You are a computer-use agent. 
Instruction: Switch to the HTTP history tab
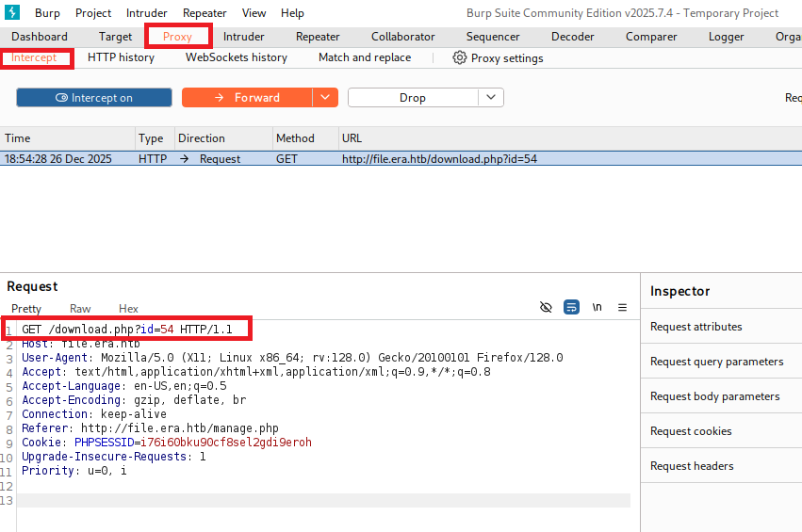(x=121, y=57)
